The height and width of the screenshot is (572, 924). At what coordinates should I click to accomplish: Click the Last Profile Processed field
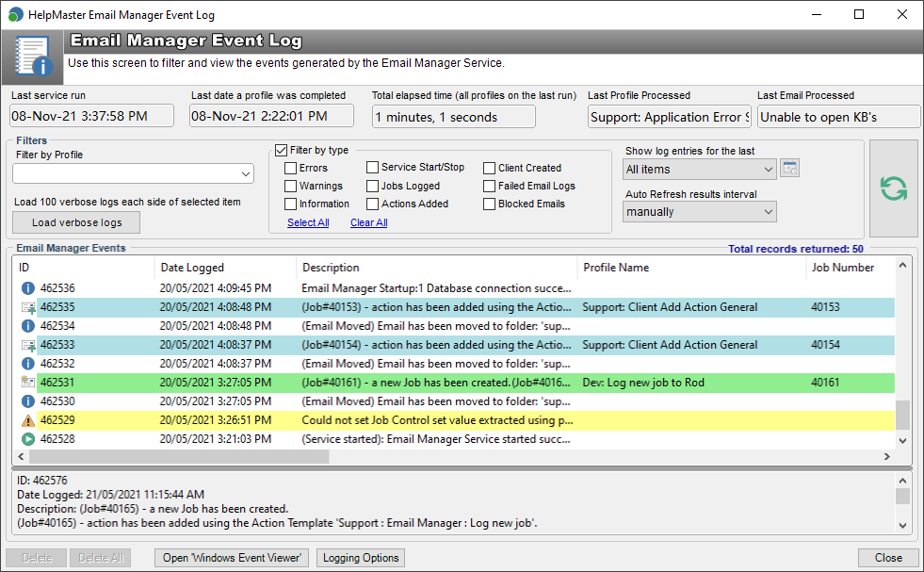670,117
